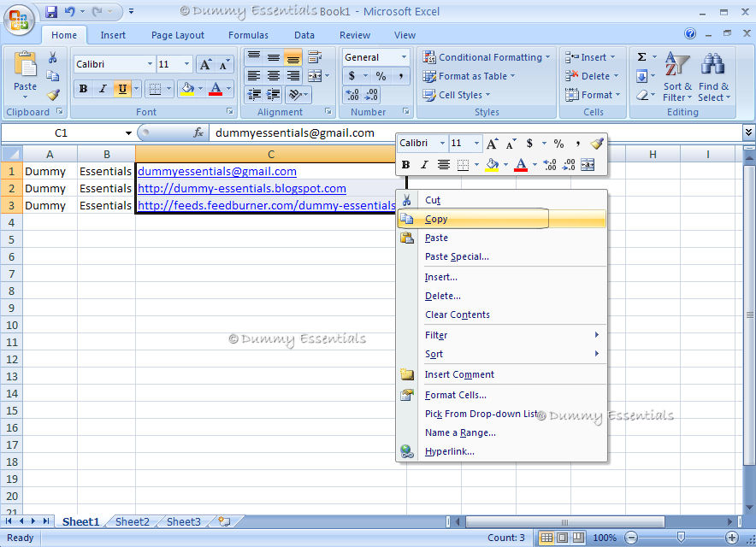This screenshot has width=756, height=547.
Task: Select Clear Contents in context menu
Action: [x=501, y=315]
